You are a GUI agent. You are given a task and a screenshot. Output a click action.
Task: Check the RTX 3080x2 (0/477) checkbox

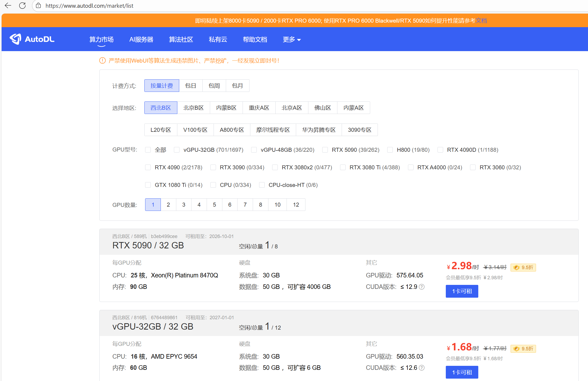click(x=275, y=167)
